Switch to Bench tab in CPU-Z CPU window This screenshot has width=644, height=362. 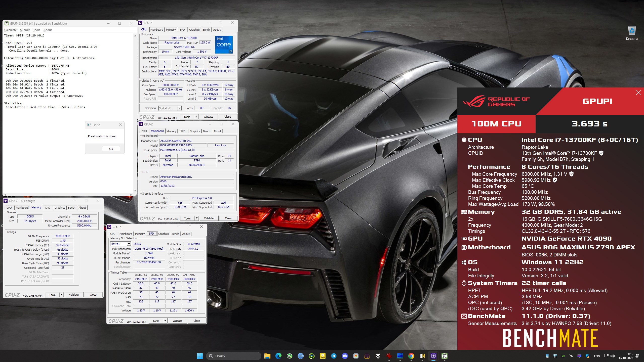pos(206,30)
